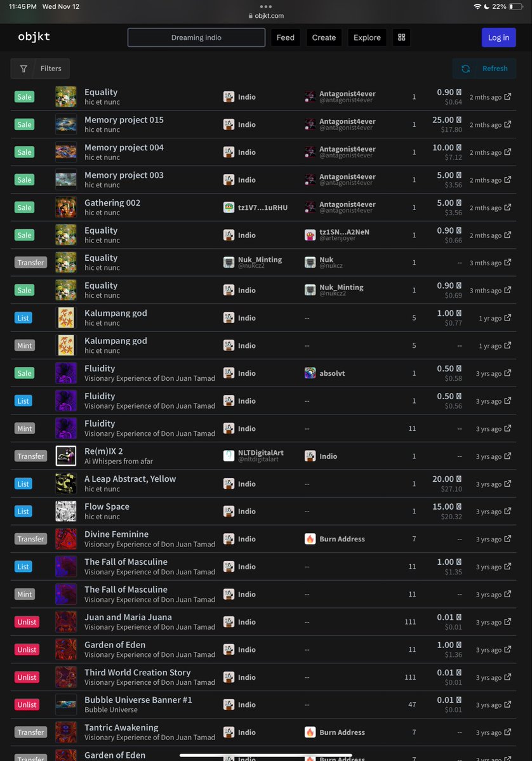The height and width of the screenshot is (761, 532).
Task: Click the Sale badge on Memory project 015
Action: click(x=24, y=124)
